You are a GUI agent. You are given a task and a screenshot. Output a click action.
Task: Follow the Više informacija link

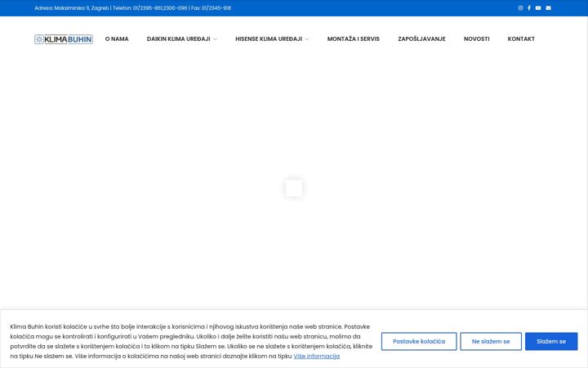click(317, 356)
